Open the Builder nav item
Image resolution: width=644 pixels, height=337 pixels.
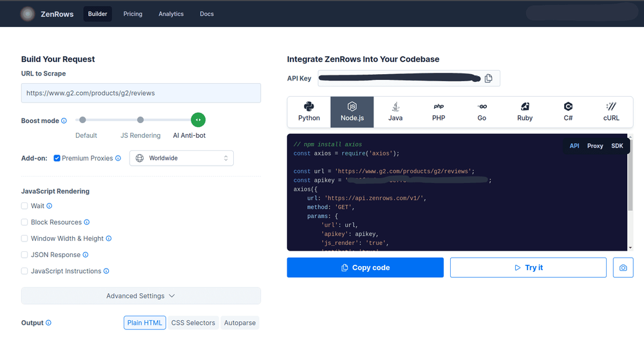(97, 14)
